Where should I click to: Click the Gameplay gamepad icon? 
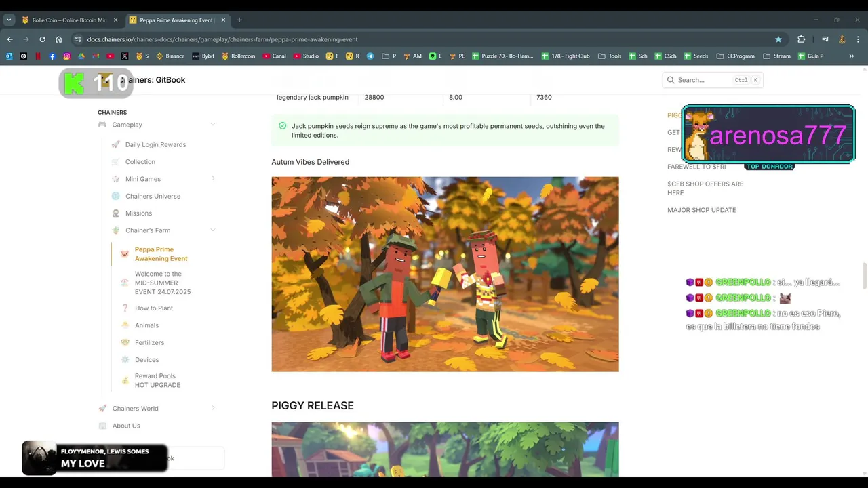point(102,125)
